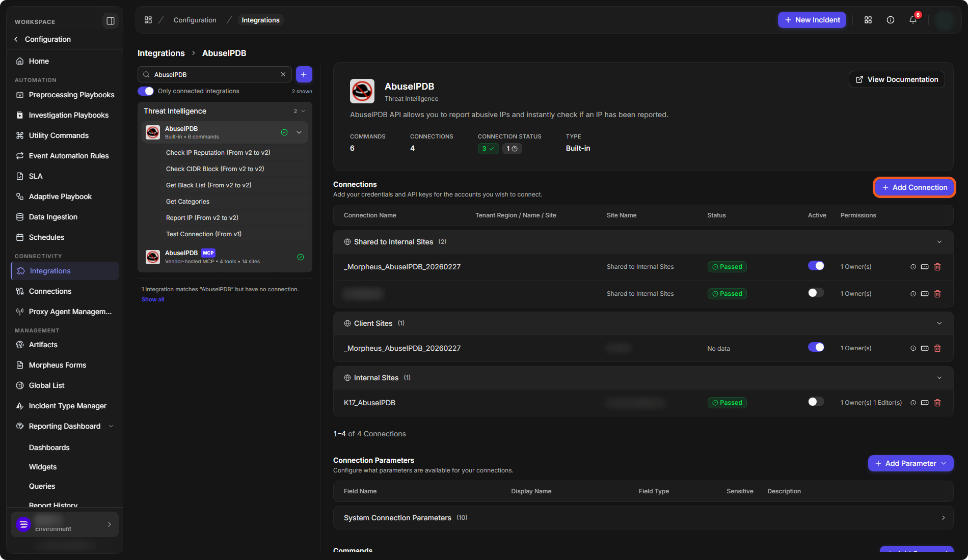Viewport: 968px width, 560px height.
Task: Open info icon for Client Sites connection row
Action: pos(913,348)
